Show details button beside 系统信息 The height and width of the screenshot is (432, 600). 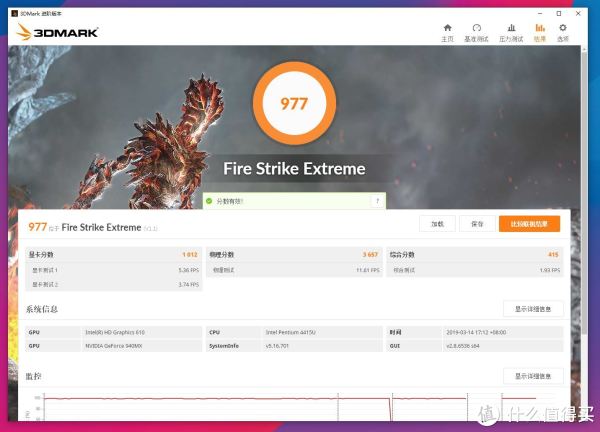tap(533, 309)
